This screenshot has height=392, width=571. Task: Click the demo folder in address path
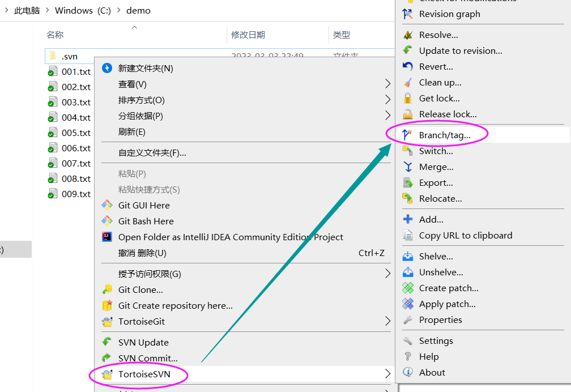(x=139, y=10)
